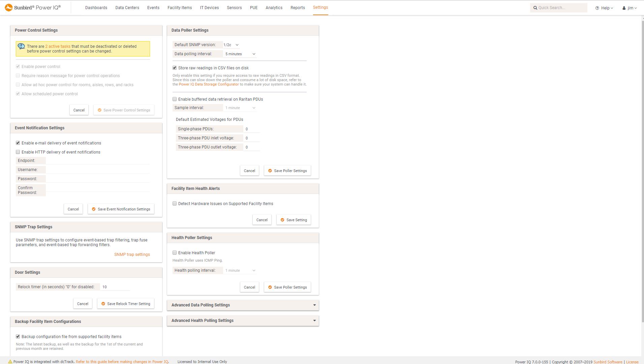The image size is (644, 364).
Task: Open the Help menu via question mark icon
Action: coord(597,7)
